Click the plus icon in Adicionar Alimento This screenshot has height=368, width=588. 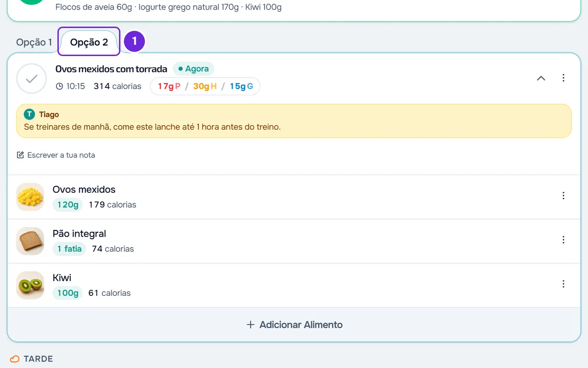tap(250, 325)
